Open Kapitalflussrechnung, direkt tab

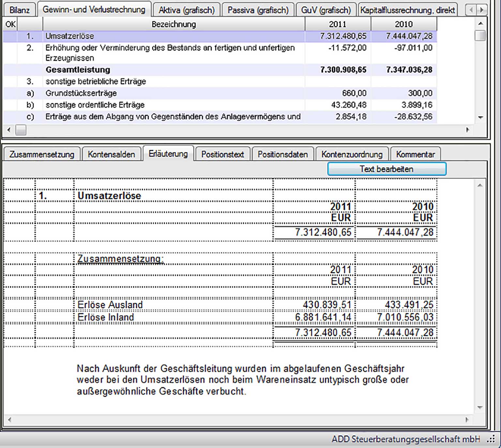(x=407, y=10)
